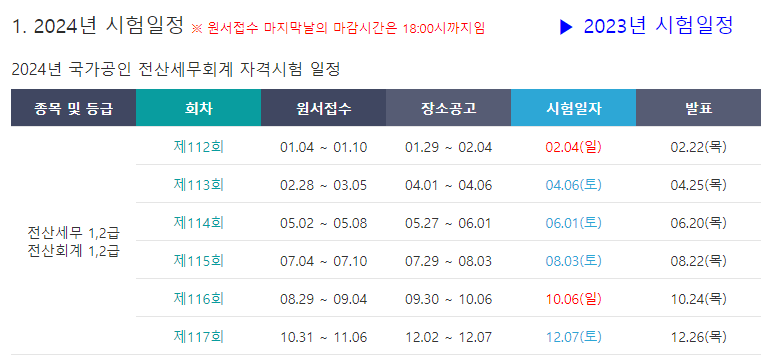Click the 발표 column header

click(x=698, y=108)
